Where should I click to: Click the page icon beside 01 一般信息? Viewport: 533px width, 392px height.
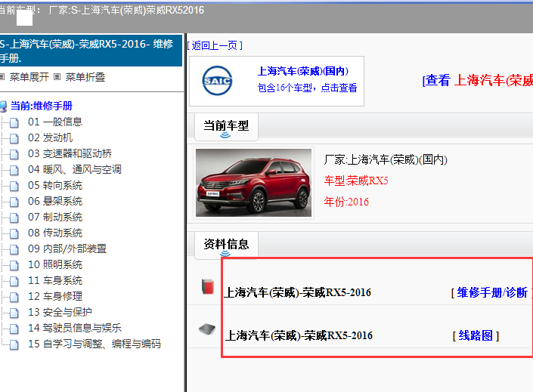click(x=14, y=122)
